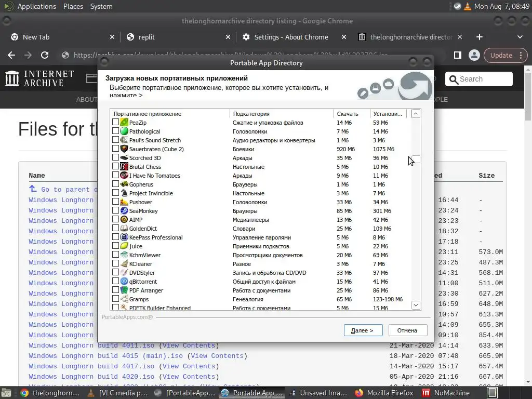Viewport: 532px width, 399px height.
Task: Click the Отмена button
Action: (x=407, y=330)
